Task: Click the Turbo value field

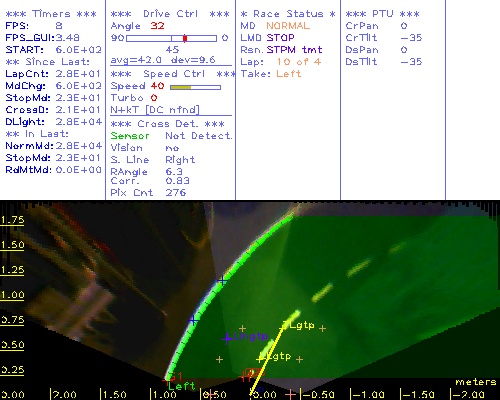Action: point(154,98)
